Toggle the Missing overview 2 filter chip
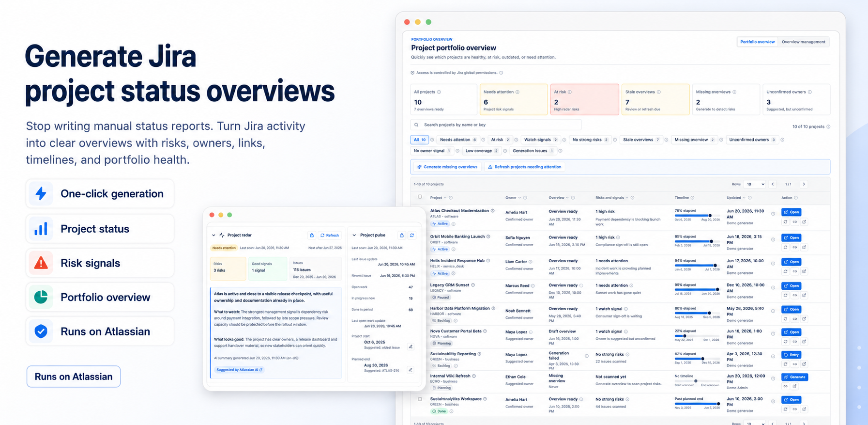This screenshot has width=868, height=425. coord(695,140)
